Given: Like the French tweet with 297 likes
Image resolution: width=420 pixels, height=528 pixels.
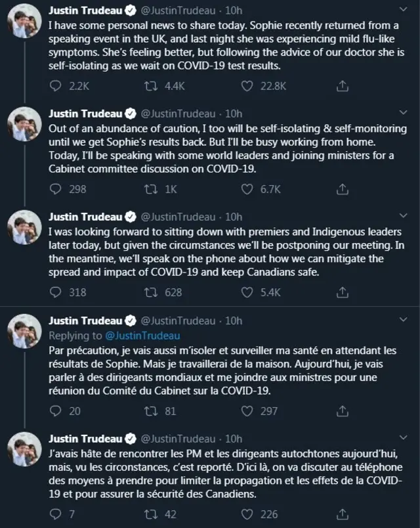Looking at the screenshot, I should (247, 410).
